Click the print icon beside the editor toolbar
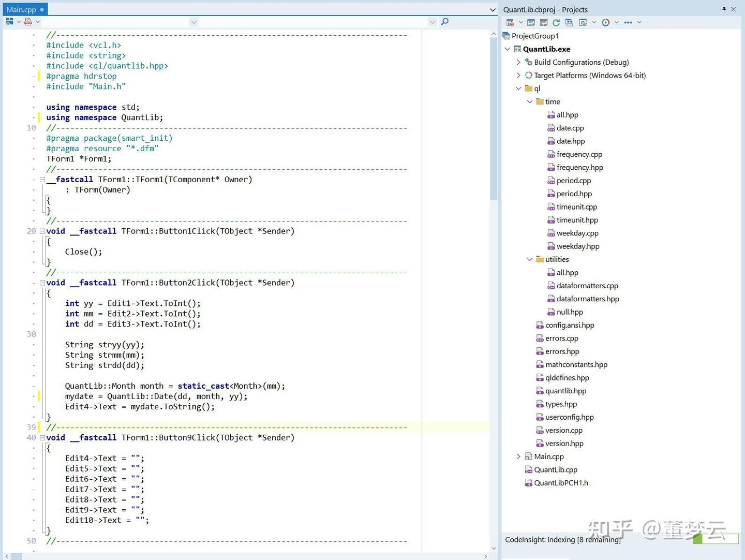The image size is (745, 560). 29,21
